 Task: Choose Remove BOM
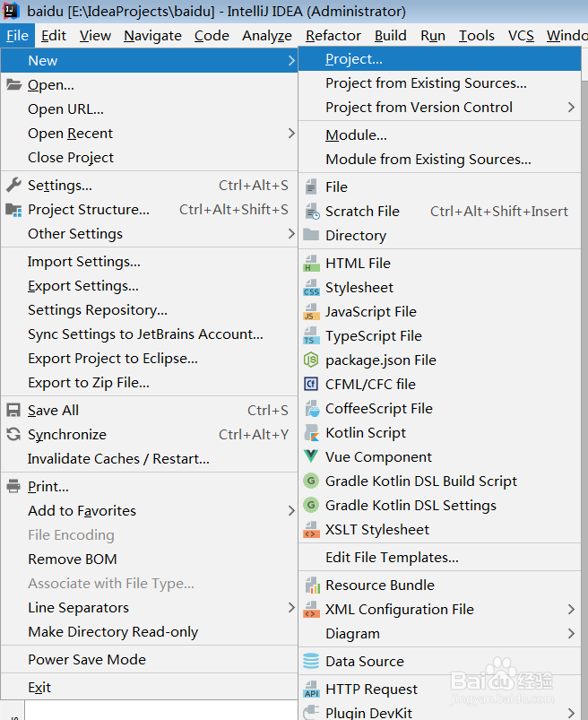pos(149,559)
